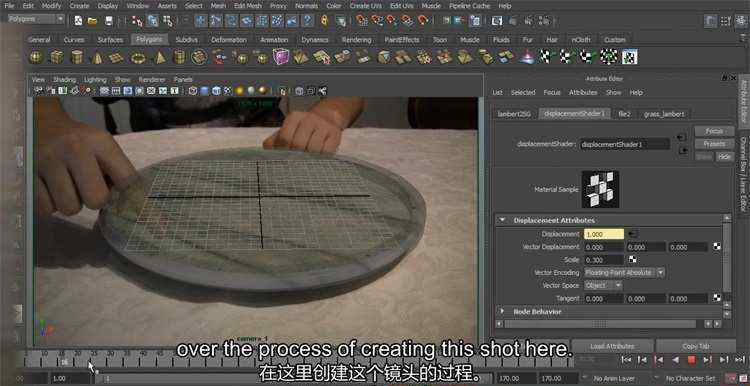750x386 pixels.
Task: Toggle the Displacement map connection icon
Action: (633, 234)
